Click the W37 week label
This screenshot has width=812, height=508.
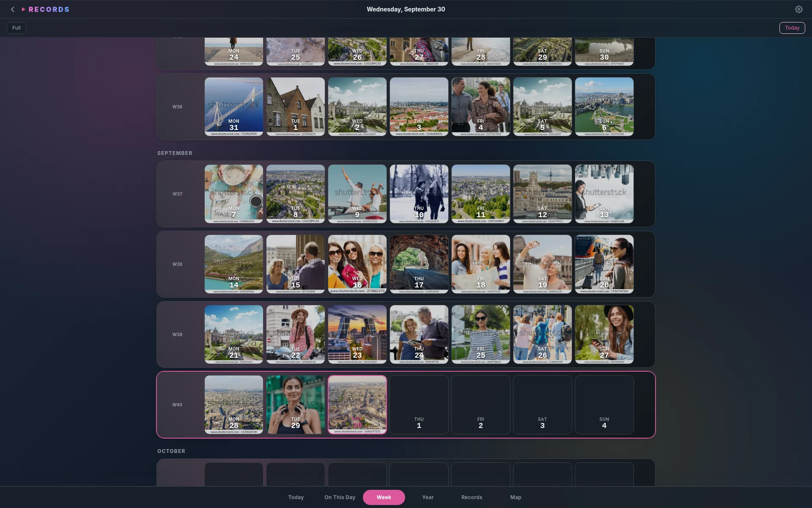pos(177,194)
